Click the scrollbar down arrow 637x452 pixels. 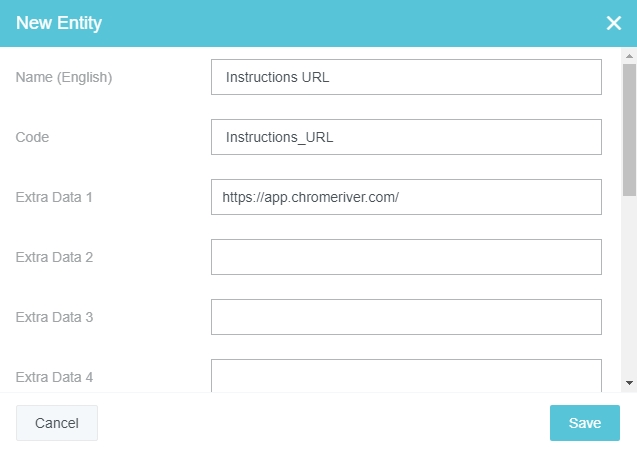(629, 383)
